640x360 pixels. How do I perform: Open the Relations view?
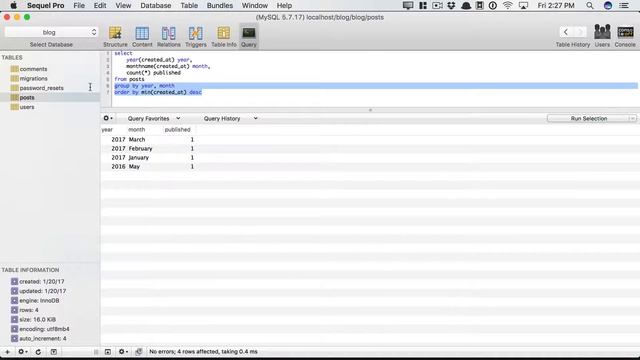pyautogui.click(x=169, y=36)
